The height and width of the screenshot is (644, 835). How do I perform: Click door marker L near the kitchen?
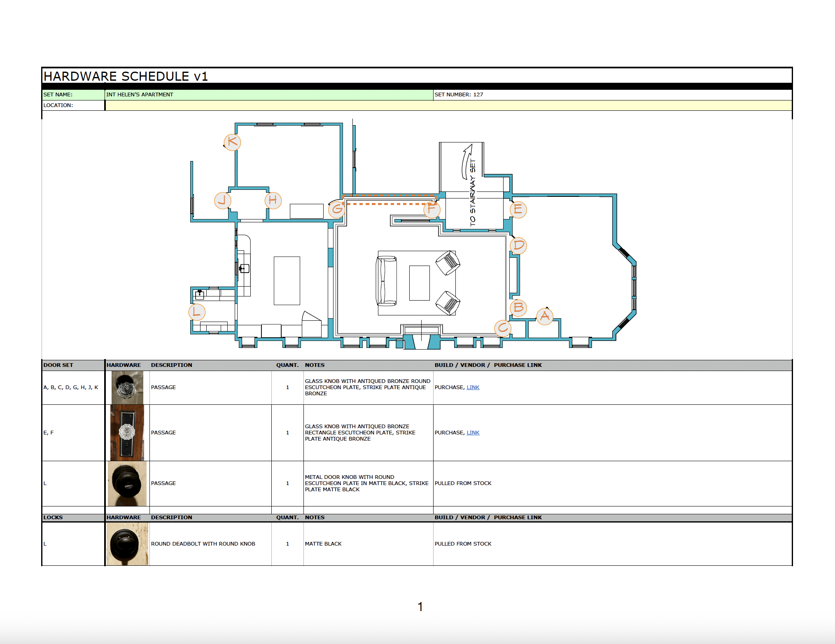coord(196,312)
